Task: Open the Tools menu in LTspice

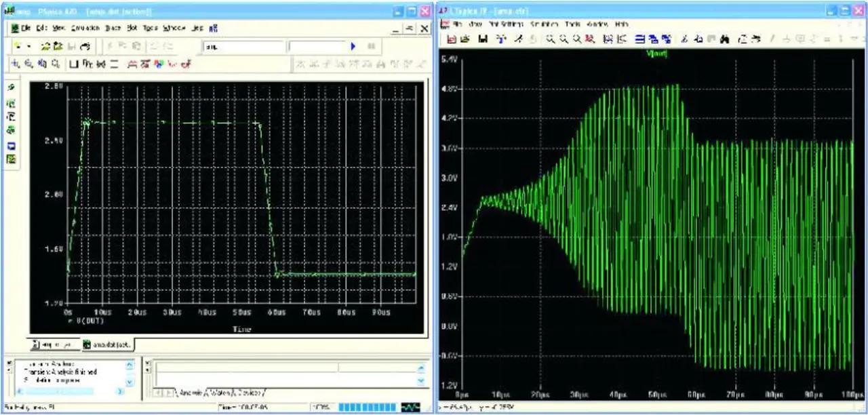Action: [x=573, y=24]
